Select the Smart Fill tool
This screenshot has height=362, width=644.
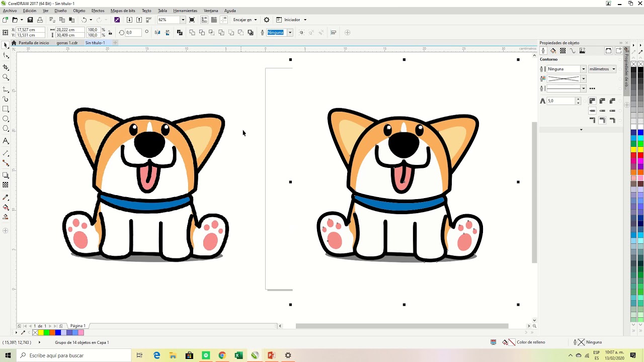6,217
